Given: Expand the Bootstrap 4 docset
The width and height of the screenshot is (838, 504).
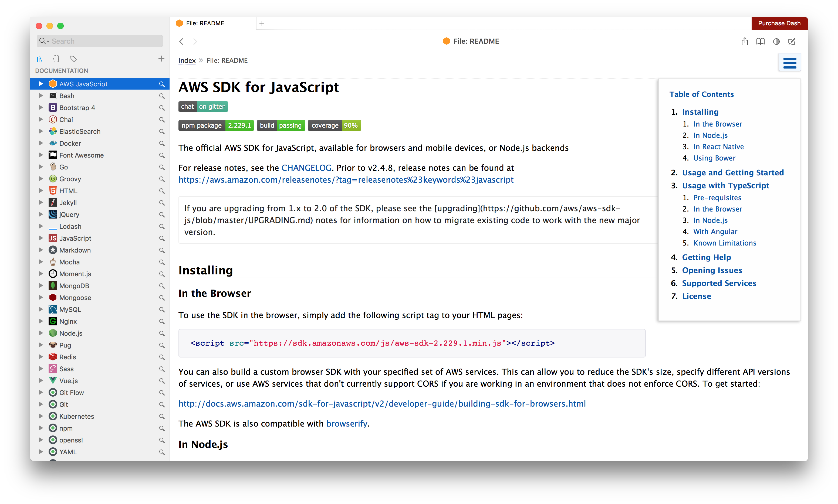Looking at the screenshot, I should (41, 108).
